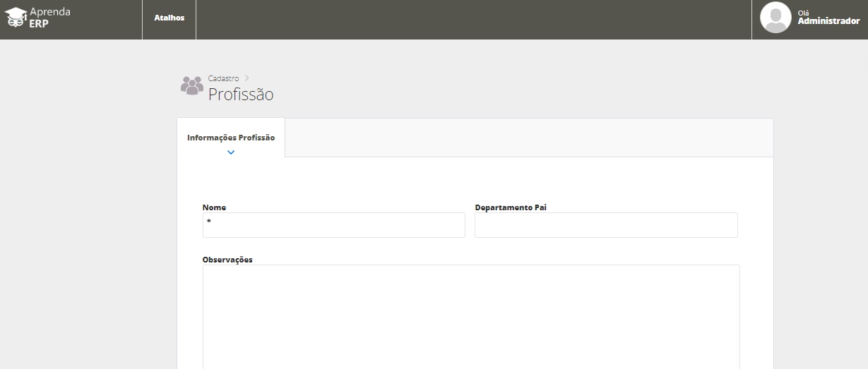The height and width of the screenshot is (369, 868).
Task: Switch to the Informações Profissão tab
Action: pos(231,138)
